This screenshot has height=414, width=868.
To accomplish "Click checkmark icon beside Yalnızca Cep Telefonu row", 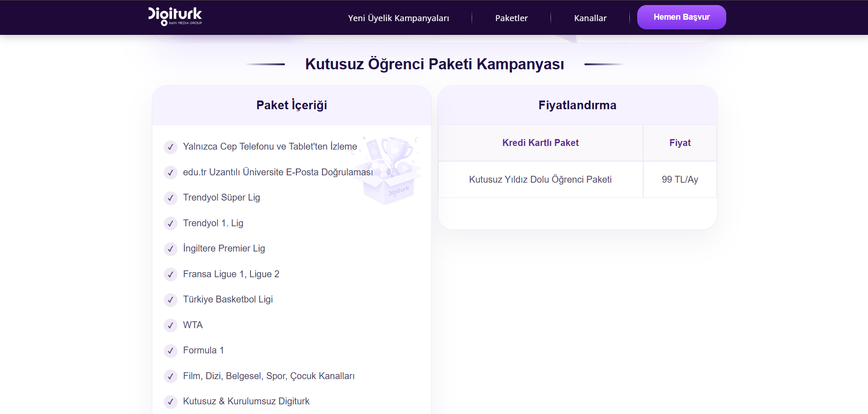I will point(171,147).
